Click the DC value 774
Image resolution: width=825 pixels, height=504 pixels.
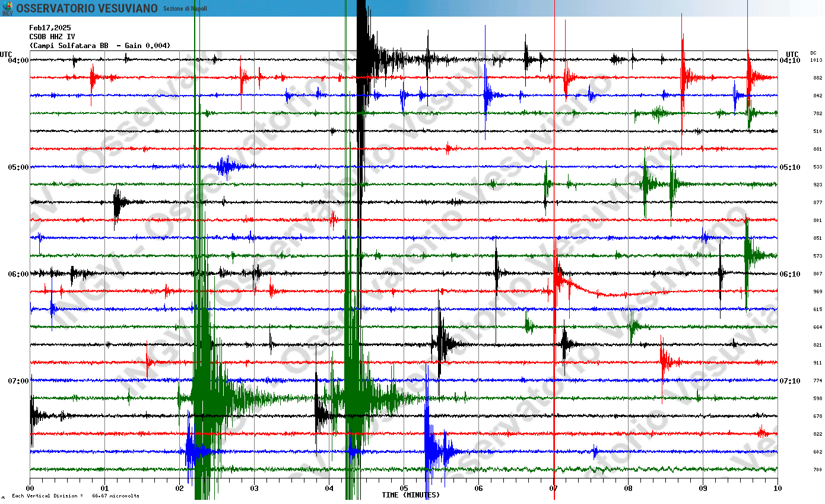point(817,381)
